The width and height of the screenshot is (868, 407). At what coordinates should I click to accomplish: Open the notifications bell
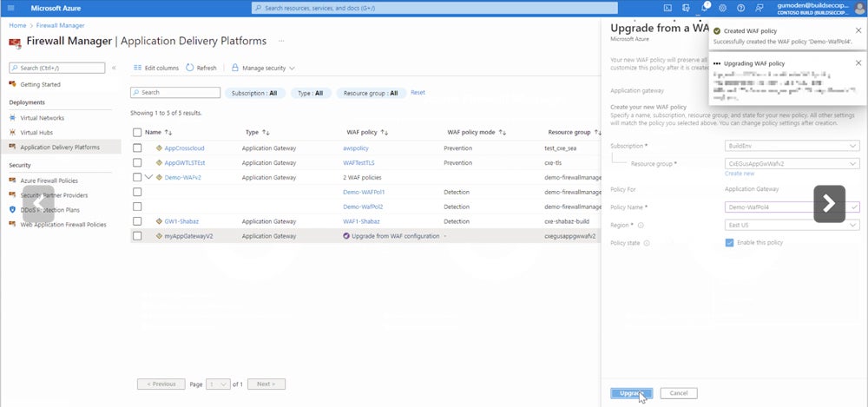tap(706, 8)
